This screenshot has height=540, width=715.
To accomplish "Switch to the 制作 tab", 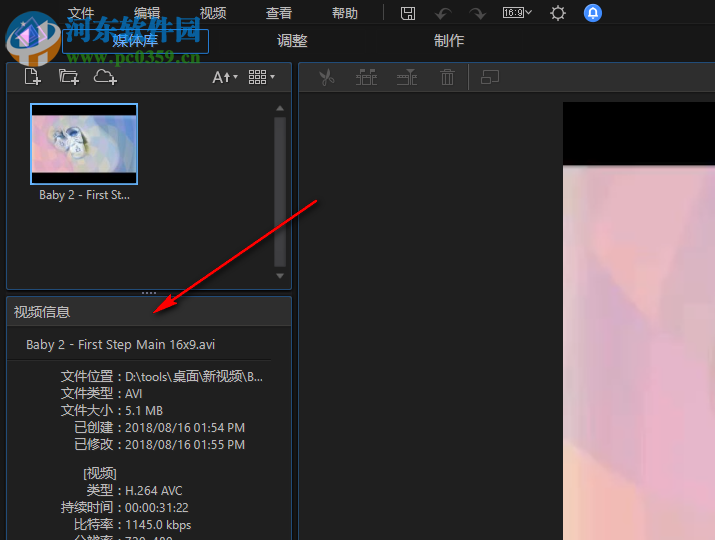I will (x=449, y=41).
